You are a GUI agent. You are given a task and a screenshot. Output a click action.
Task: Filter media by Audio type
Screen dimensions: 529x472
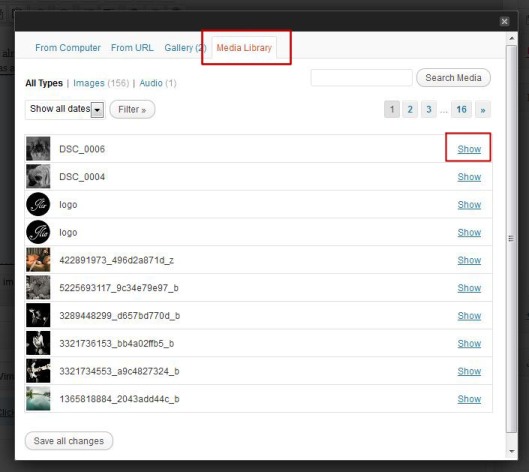[151, 83]
